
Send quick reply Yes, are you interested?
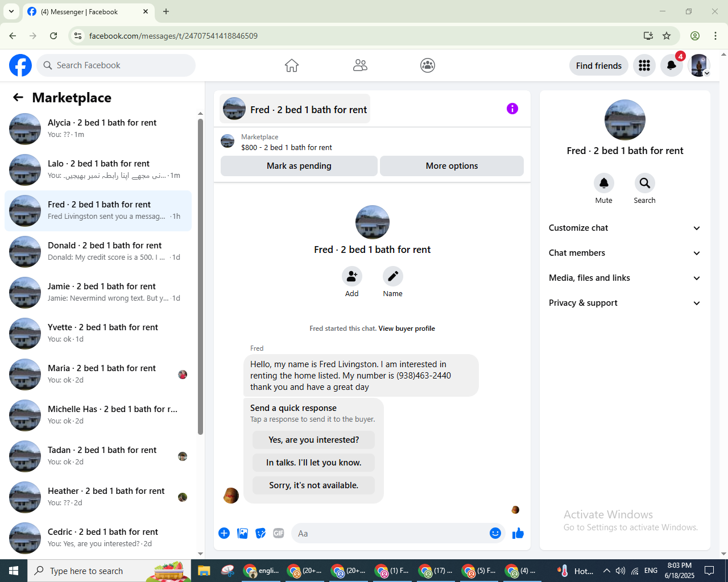click(x=314, y=440)
